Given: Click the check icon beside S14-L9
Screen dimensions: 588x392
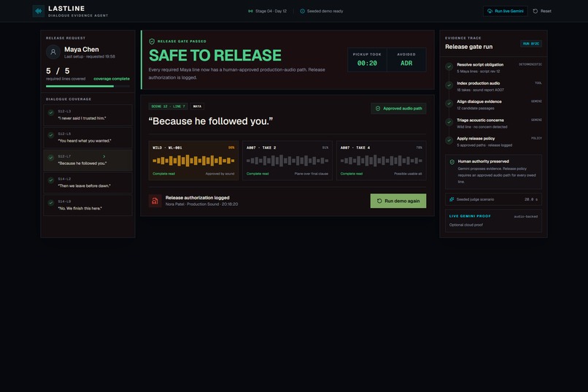Looking at the screenshot, I should pyautogui.click(x=50, y=202).
